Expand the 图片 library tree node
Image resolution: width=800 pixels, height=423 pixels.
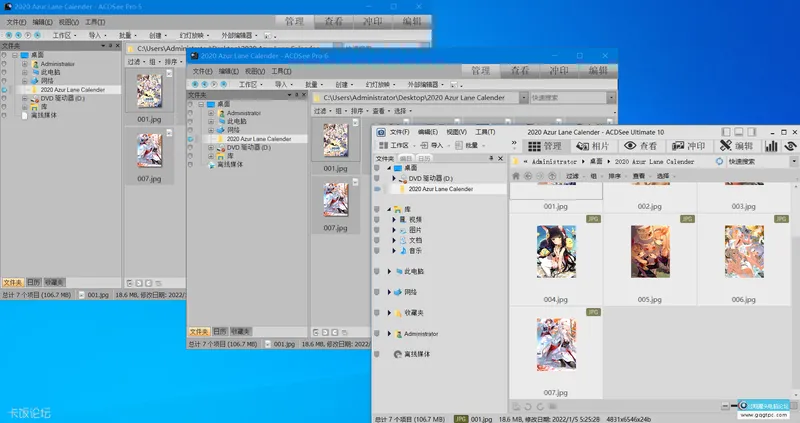tap(394, 229)
